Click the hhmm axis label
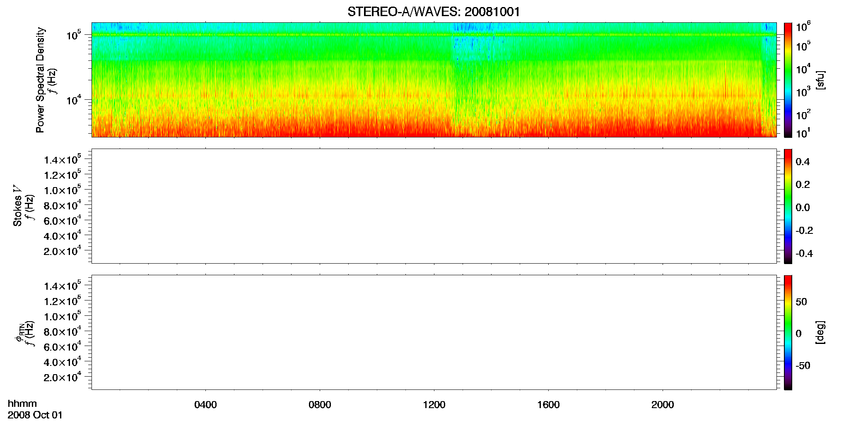 coord(22,404)
